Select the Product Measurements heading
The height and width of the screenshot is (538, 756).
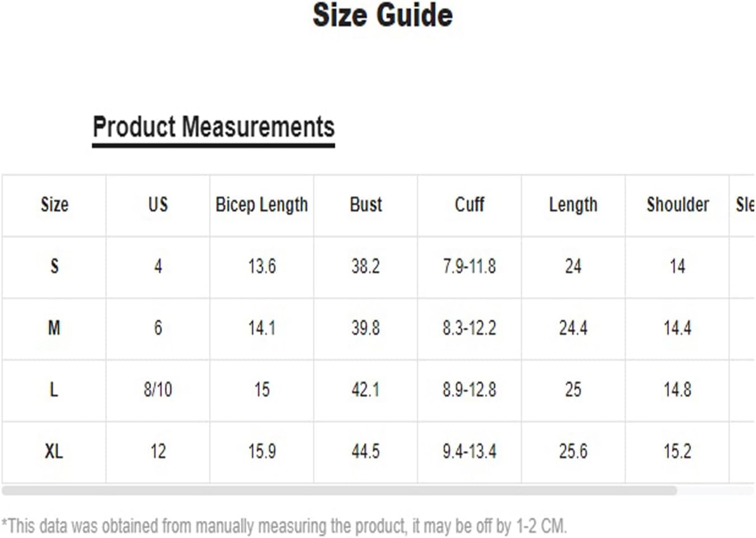(x=214, y=127)
